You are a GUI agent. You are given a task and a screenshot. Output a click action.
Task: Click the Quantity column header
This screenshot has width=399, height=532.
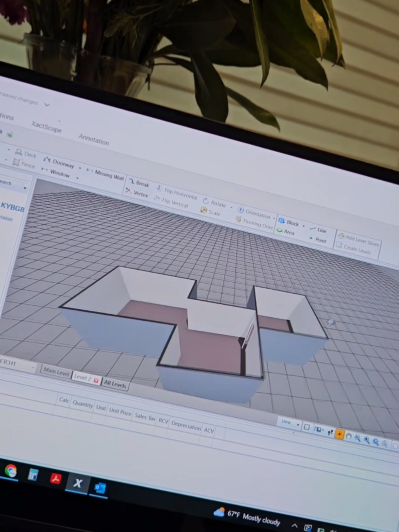click(x=83, y=404)
